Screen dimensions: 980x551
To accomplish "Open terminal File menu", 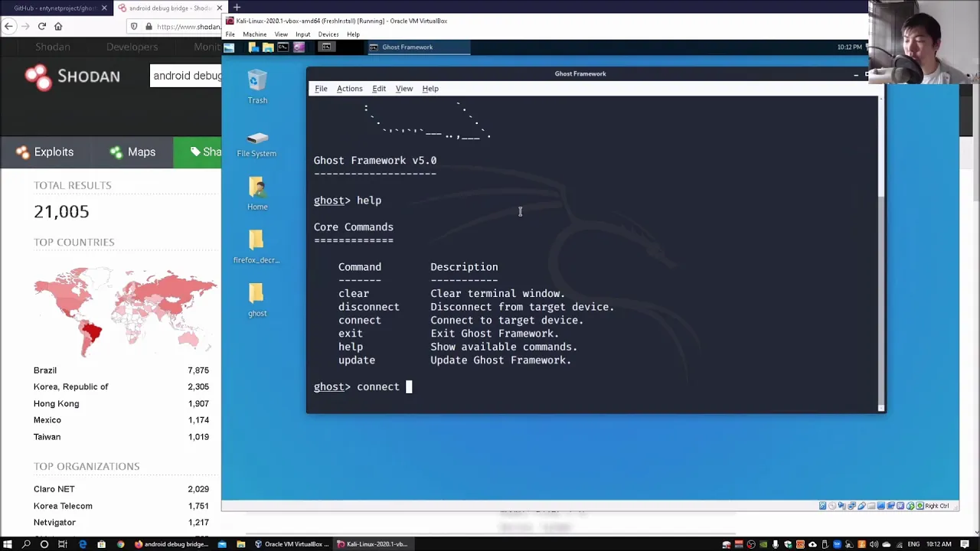I will point(321,89).
